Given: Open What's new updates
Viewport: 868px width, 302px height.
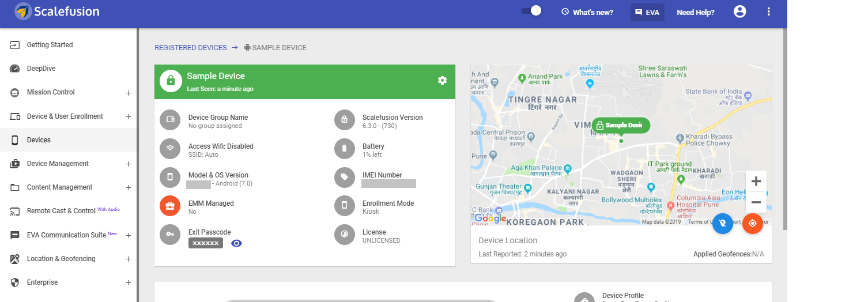Looking at the screenshot, I should pos(587,12).
